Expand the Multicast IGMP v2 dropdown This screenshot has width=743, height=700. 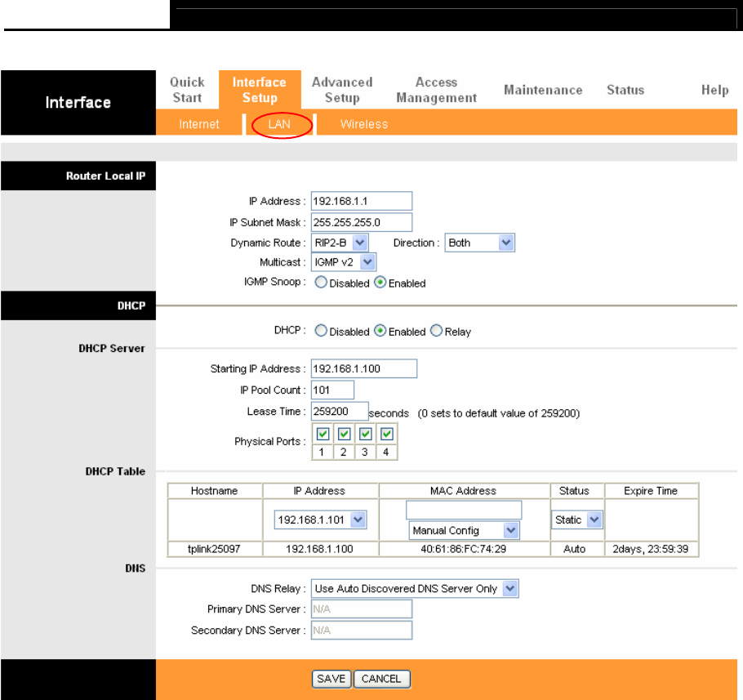[x=343, y=262]
